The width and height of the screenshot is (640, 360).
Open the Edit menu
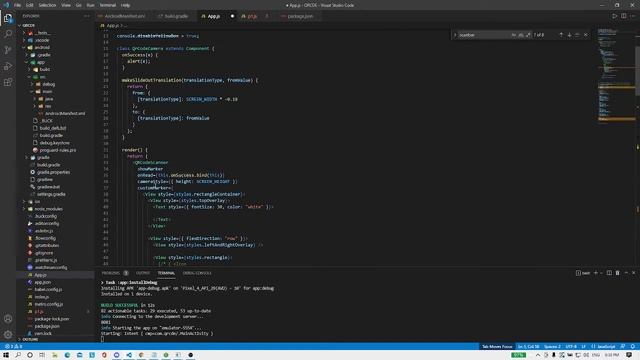pos(30,5)
